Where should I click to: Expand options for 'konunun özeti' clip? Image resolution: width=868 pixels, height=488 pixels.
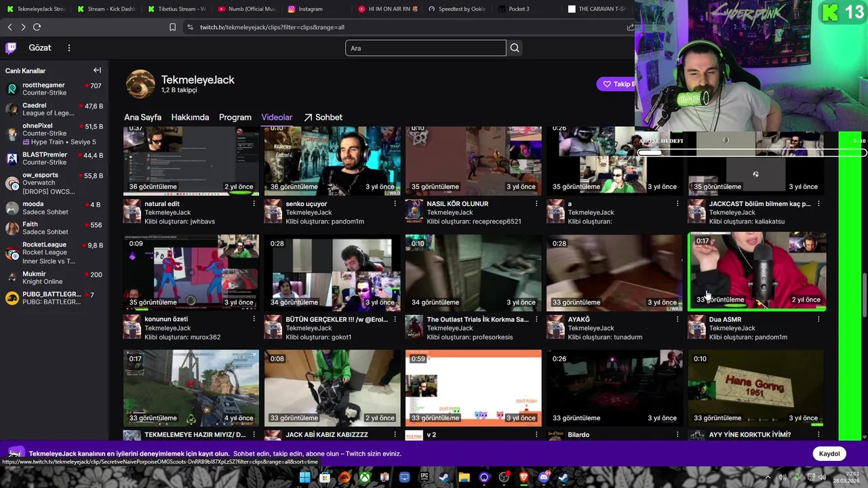[254, 319]
